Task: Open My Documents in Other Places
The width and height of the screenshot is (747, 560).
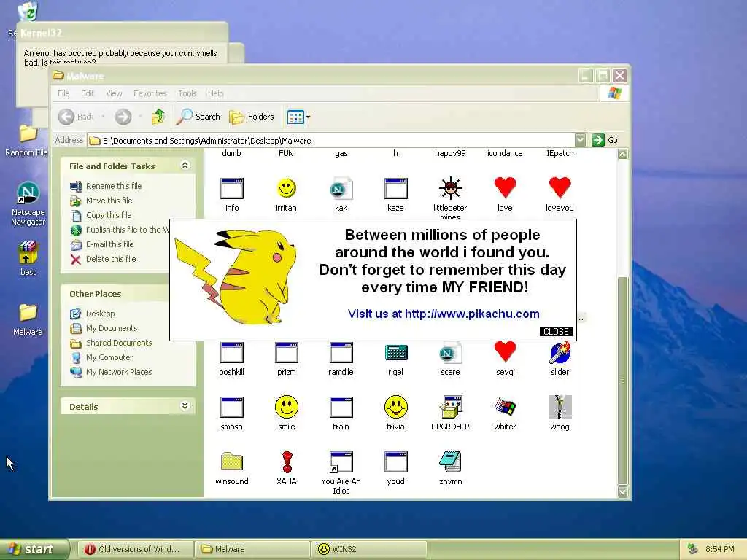Action: pyautogui.click(x=112, y=328)
